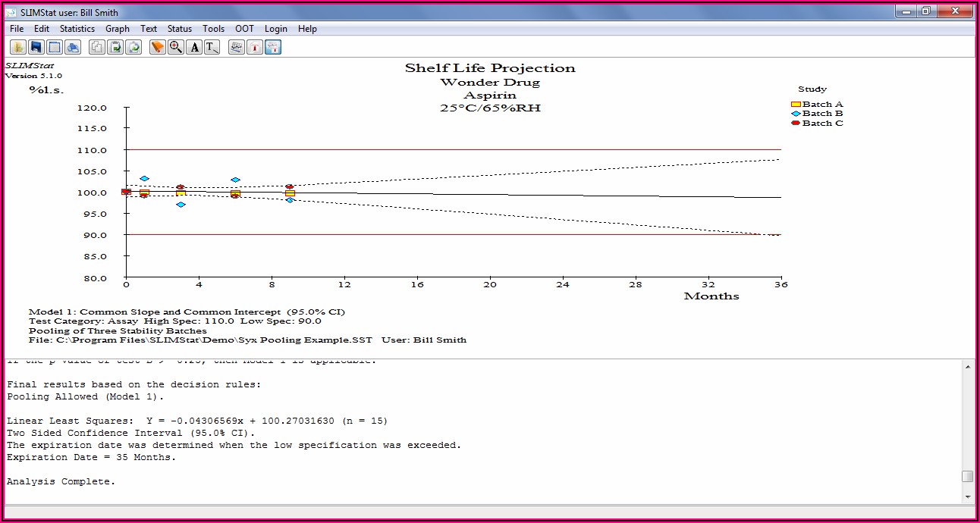Open the Tools menu
The height and width of the screenshot is (523, 980).
[x=213, y=29]
